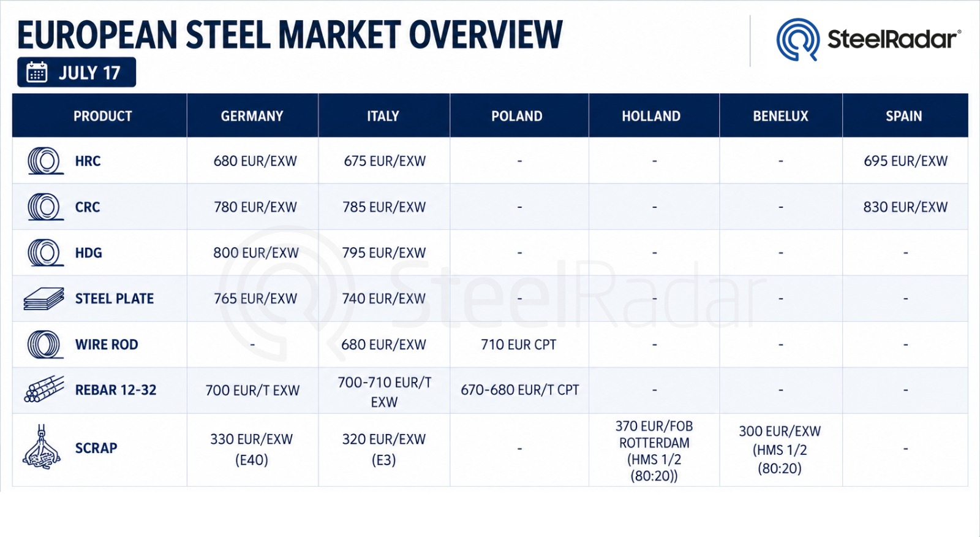The height and width of the screenshot is (537, 980).
Task: Select the POLAND column header
Action: (x=517, y=116)
